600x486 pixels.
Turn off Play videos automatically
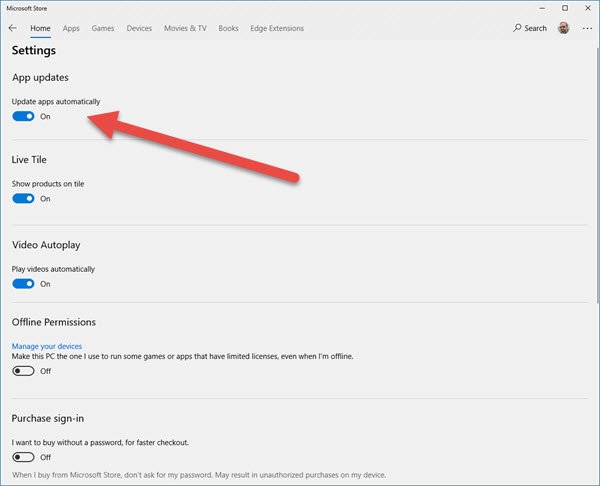tap(23, 284)
